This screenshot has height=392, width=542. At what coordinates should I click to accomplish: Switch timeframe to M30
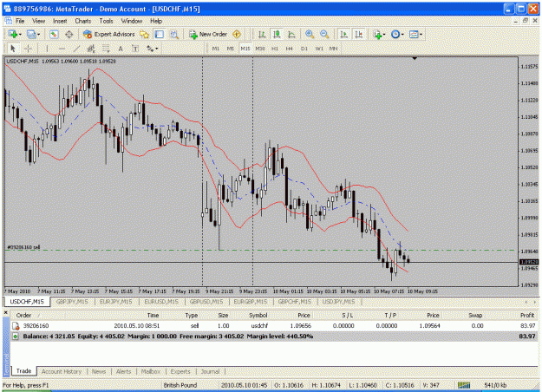click(x=260, y=49)
